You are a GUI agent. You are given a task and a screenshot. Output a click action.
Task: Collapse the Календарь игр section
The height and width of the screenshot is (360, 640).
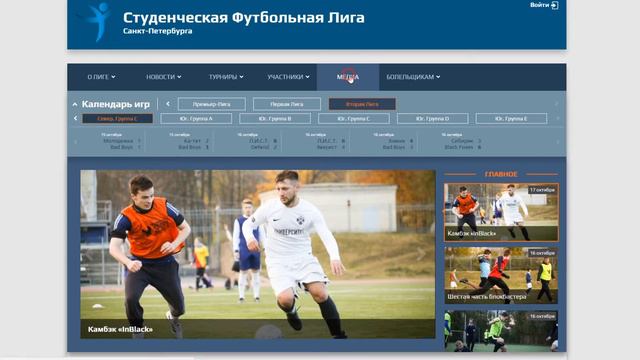(75, 104)
